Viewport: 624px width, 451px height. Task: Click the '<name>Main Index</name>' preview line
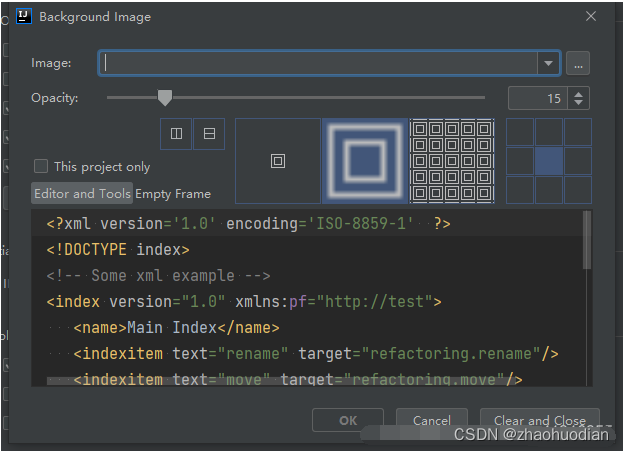tap(176, 328)
